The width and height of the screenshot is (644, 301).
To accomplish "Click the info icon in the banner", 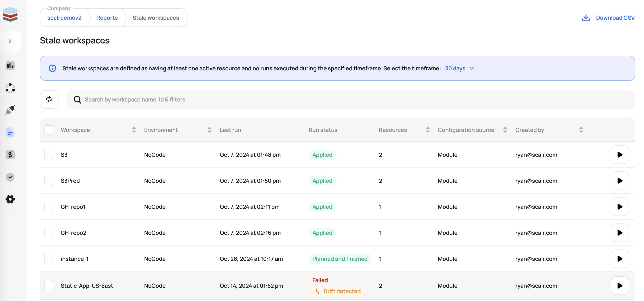I will (x=52, y=68).
